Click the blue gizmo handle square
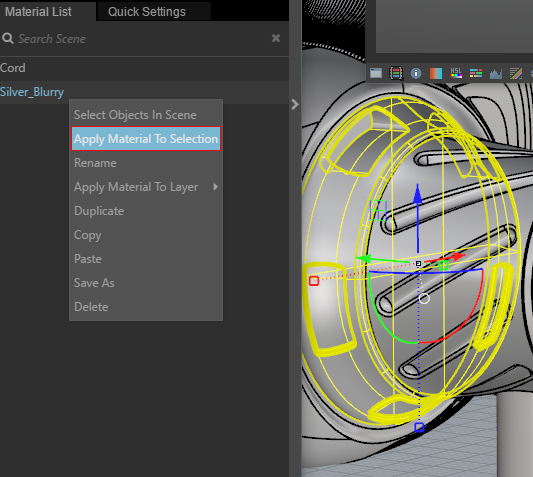 [419, 427]
